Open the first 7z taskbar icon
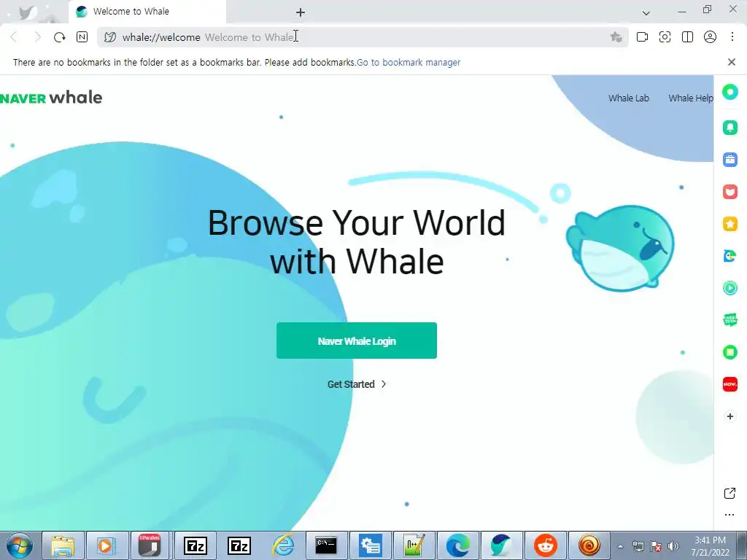The width and height of the screenshot is (747, 560). pos(196,545)
